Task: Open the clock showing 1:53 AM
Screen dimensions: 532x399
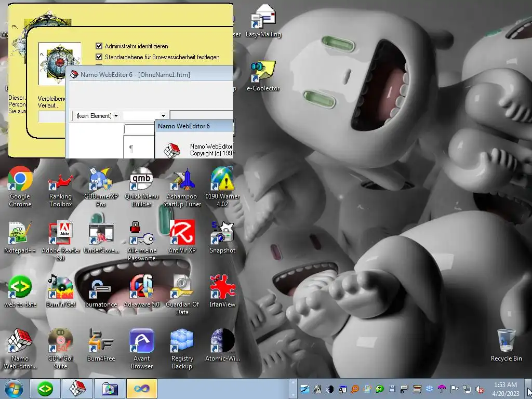Action: [x=506, y=389]
